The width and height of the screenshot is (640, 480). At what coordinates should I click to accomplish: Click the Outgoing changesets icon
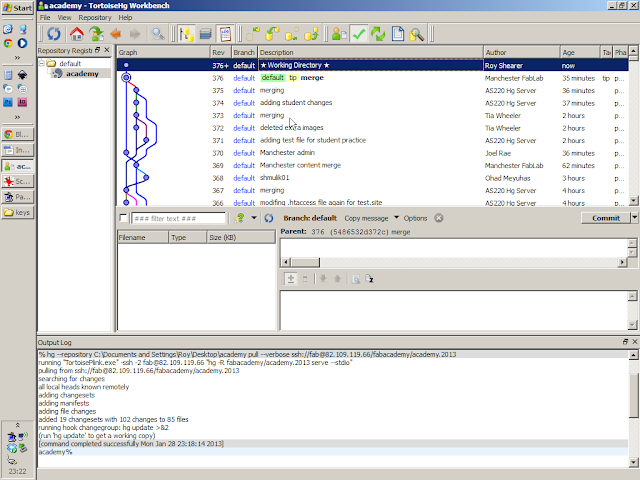[x=291, y=34]
